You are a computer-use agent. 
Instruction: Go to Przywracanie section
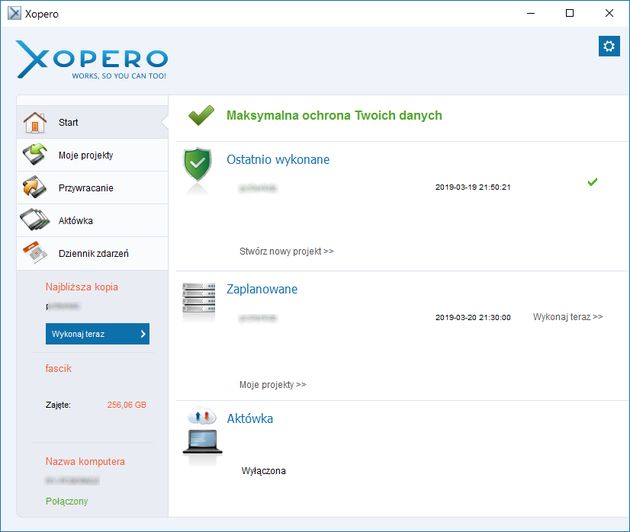pos(92,188)
